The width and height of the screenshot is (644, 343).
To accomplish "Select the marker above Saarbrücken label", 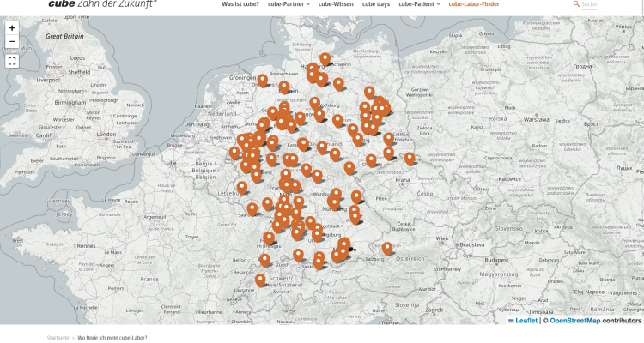I will click(252, 209).
